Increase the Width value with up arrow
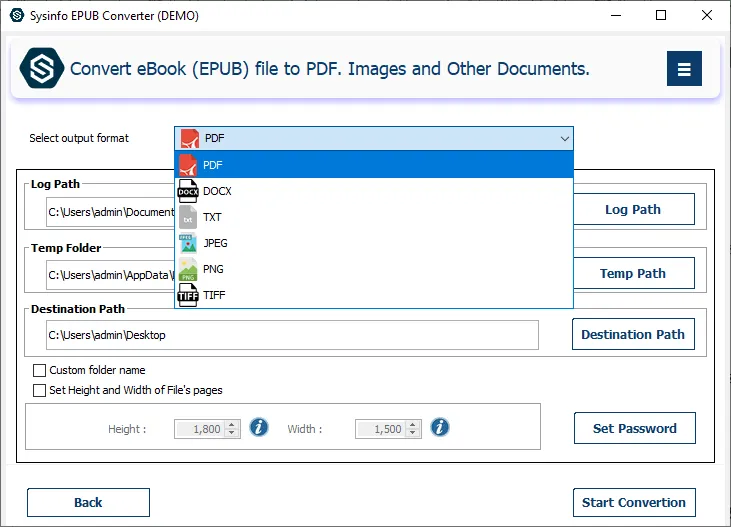This screenshot has width=731, height=527. [413, 425]
